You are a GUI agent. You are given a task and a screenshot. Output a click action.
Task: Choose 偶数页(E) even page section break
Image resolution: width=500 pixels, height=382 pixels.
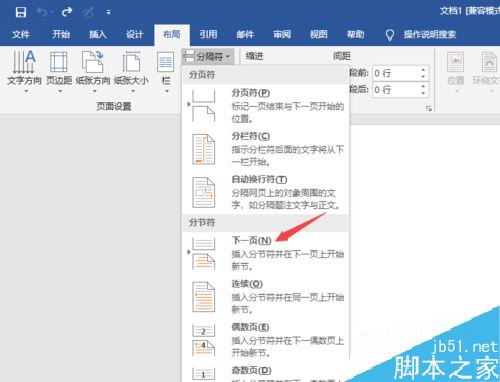click(x=265, y=340)
